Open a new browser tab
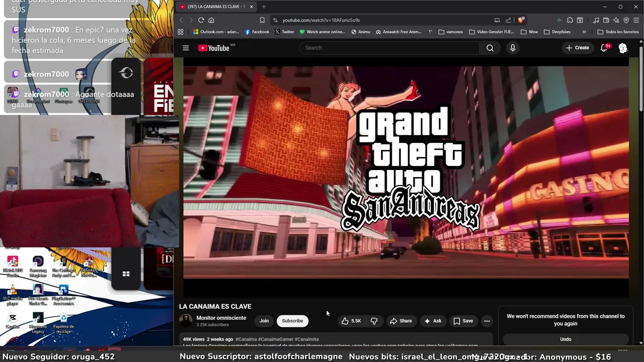 [264, 7]
